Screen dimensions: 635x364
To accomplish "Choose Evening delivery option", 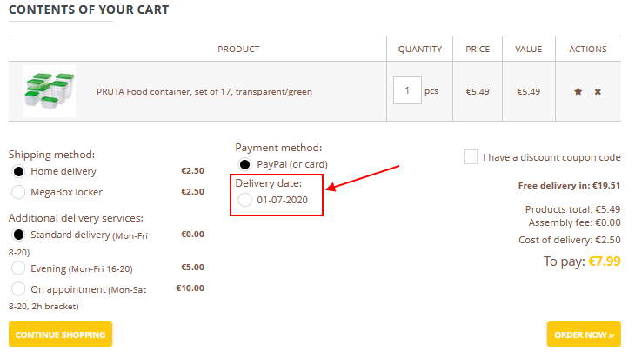I will point(18,268).
